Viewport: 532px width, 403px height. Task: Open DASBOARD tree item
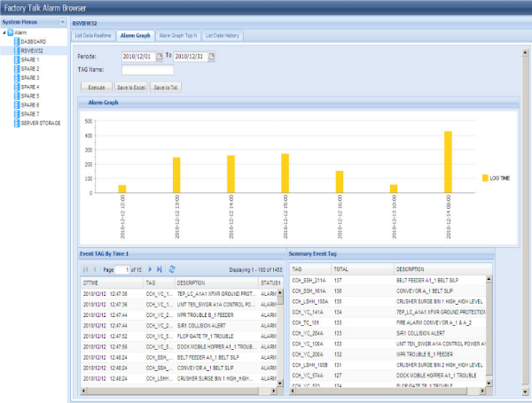(34, 42)
